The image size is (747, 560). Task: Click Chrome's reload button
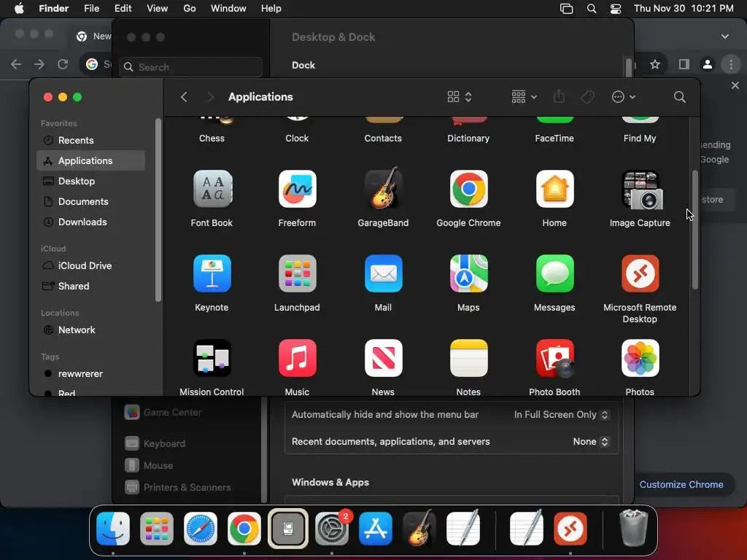[x=63, y=64]
